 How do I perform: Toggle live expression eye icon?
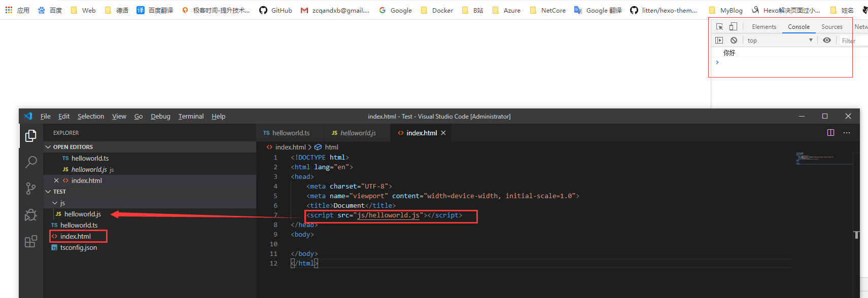pos(827,41)
